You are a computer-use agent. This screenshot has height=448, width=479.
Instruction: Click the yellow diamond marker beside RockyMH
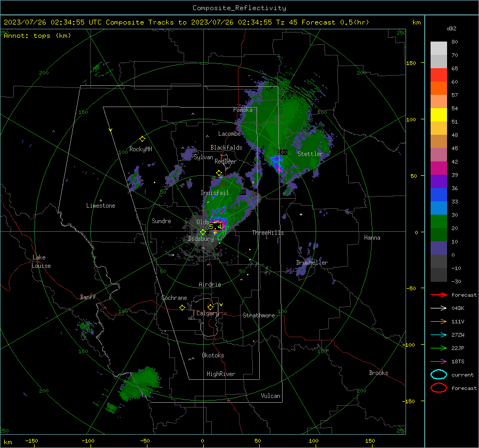click(142, 139)
